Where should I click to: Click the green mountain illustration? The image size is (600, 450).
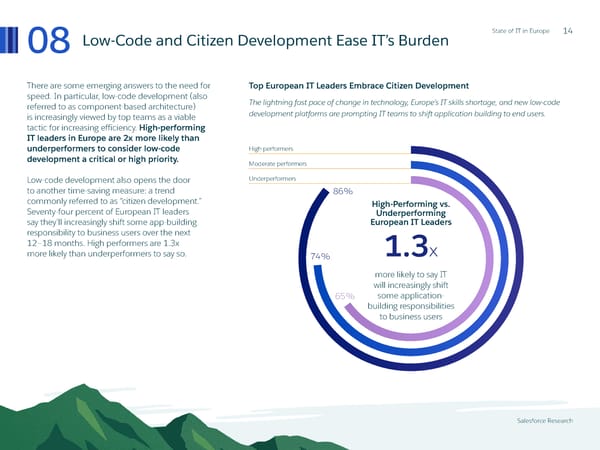150,410
